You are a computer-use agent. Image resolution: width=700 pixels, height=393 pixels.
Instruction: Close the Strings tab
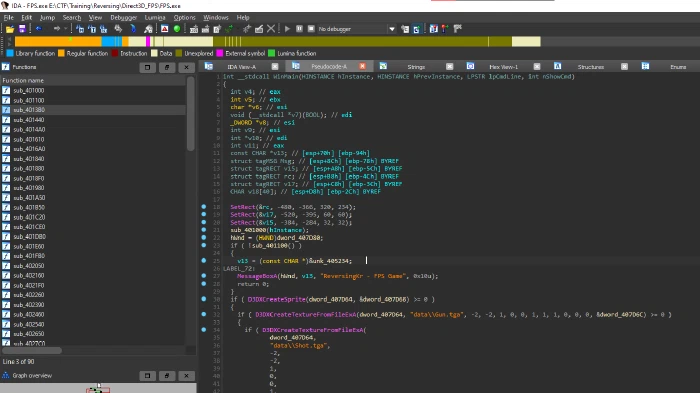450,67
